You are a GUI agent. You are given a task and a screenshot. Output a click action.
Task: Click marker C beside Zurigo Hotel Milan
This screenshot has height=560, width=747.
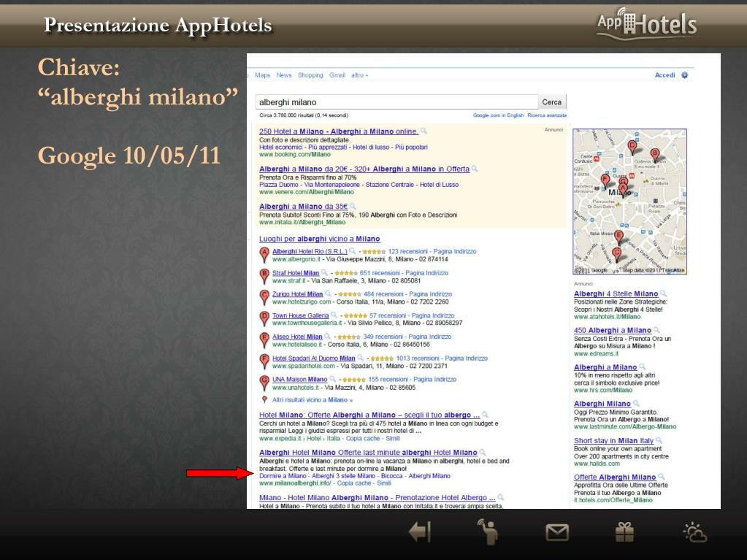coord(264,298)
